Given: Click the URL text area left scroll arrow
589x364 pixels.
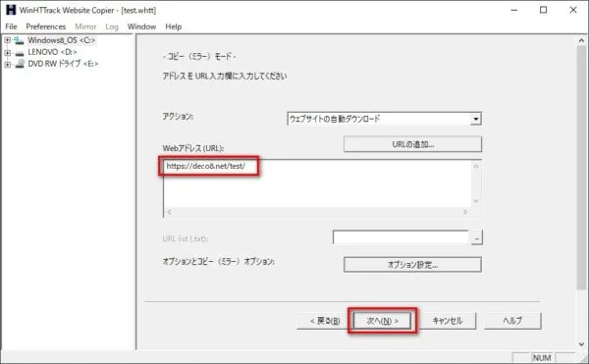Looking at the screenshot, I should pyautogui.click(x=170, y=212).
